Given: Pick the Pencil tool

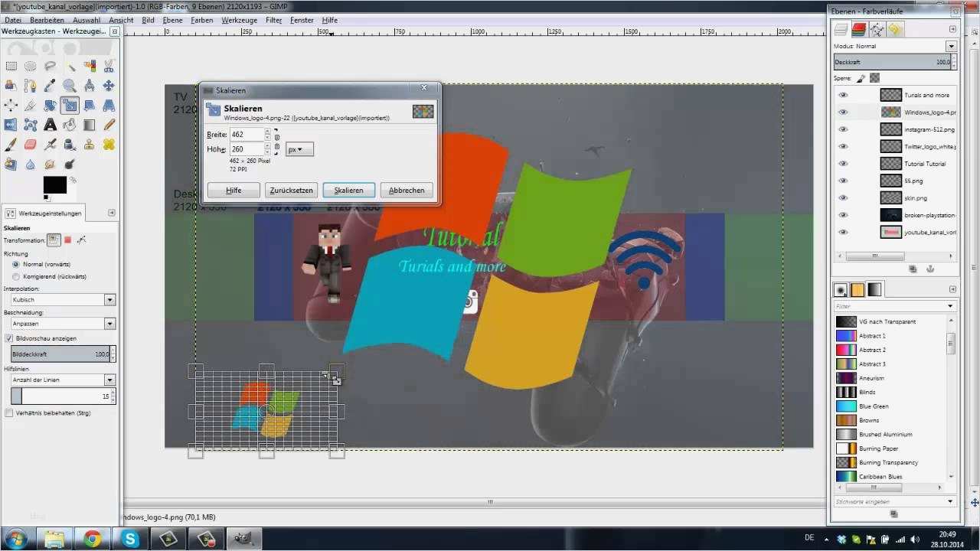Looking at the screenshot, I should (x=109, y=125).
